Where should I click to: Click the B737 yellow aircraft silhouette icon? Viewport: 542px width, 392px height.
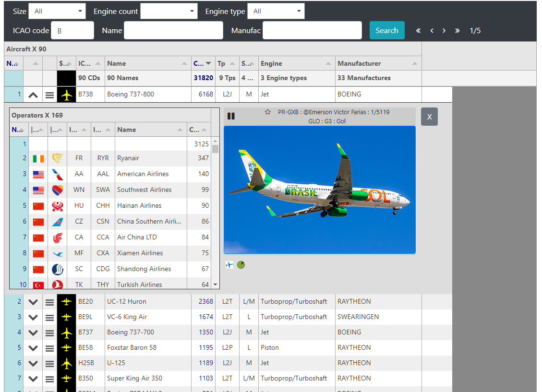point(66,333)
